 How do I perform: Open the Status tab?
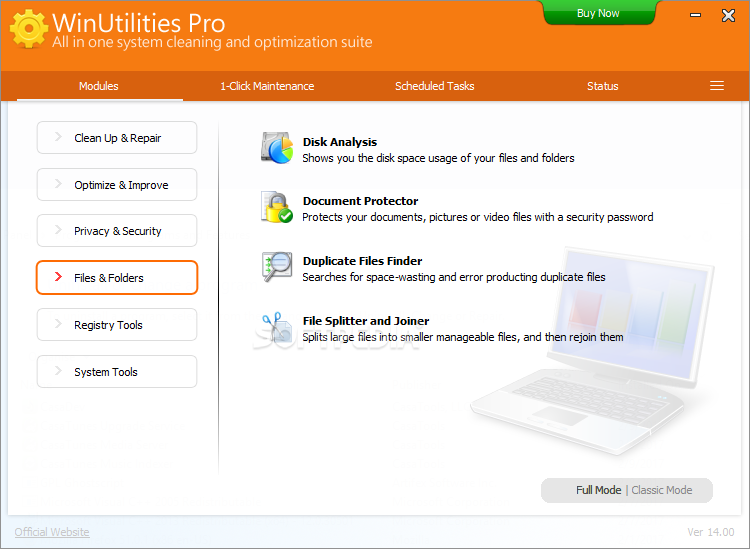pyautogui.click(x=603, y=86)
